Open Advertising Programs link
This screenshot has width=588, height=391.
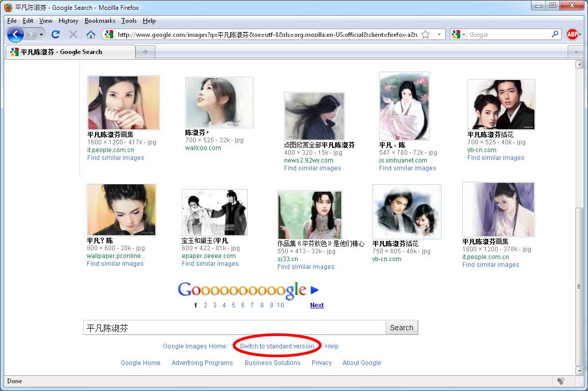[x=202, y=362]
